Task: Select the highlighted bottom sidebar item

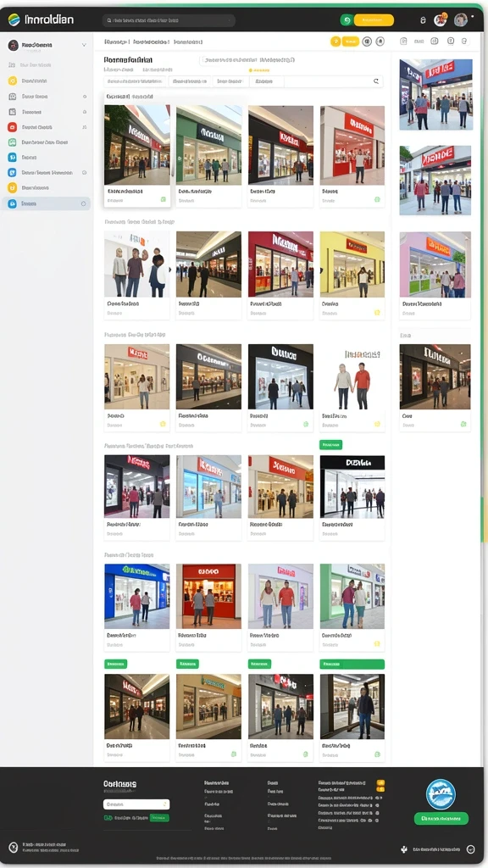Action: tap(47, 203)
